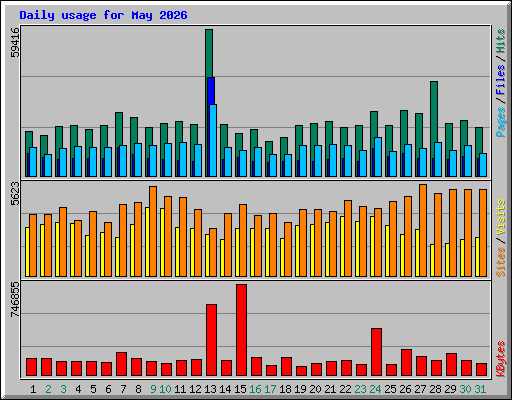The height and width of the screenshot is (400, 512).
Task: Click day label 2 on the x-axis
Action: coord(48,389)
